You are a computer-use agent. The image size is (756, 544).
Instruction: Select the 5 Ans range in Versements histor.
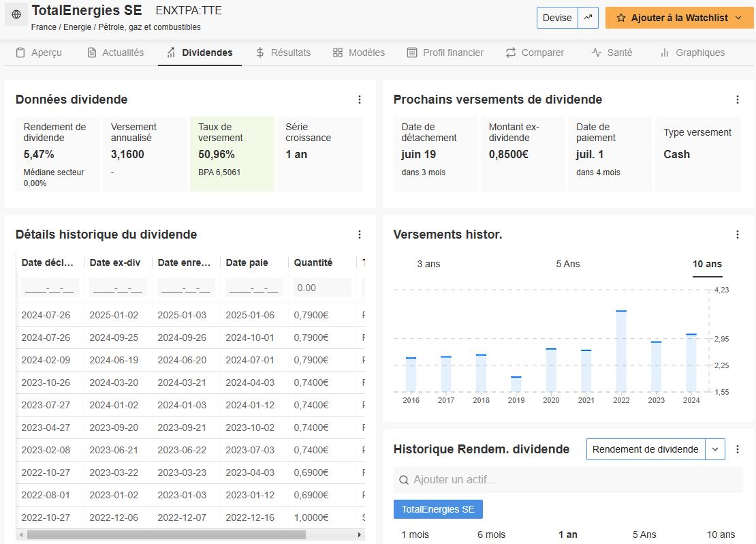567,264
